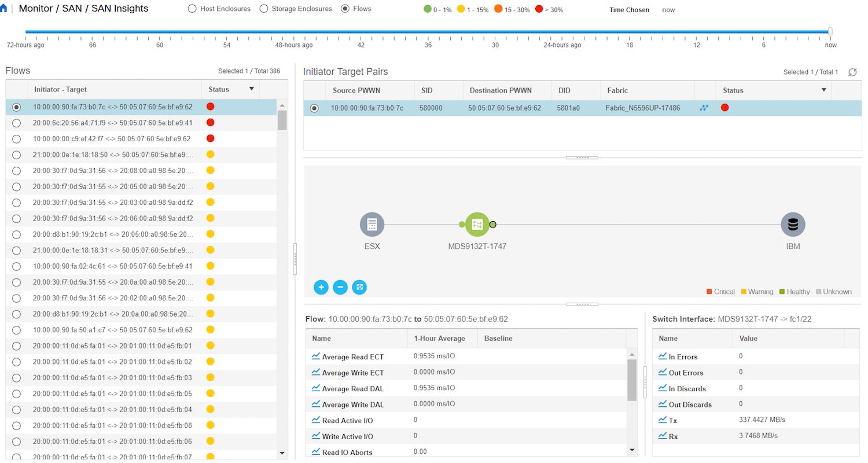Open the Status filter in Flows table

(253, 89)
